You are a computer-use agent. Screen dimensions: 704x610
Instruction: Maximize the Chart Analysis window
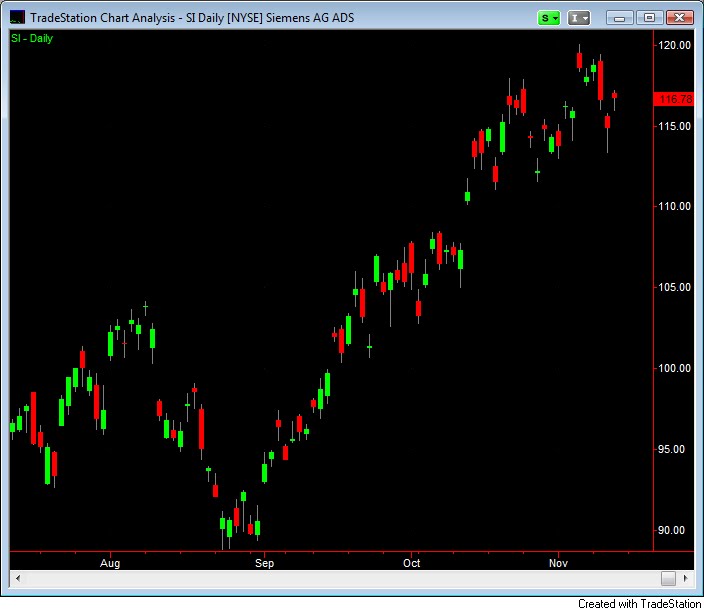point(649,18)
